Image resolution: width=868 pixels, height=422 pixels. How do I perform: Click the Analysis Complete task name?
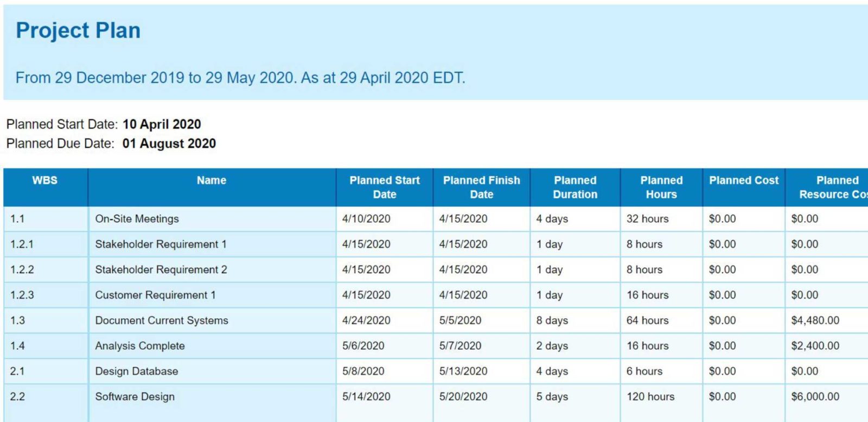tap(140, 346)
